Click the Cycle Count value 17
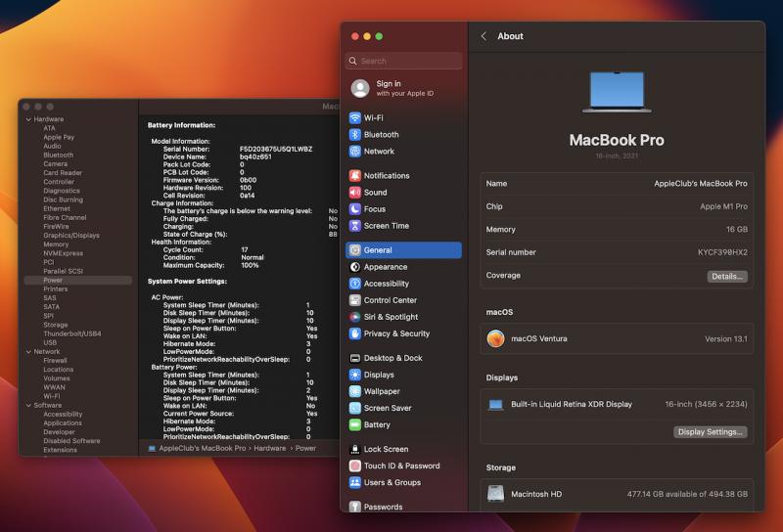The image size is (783, 532). (245, 249)
